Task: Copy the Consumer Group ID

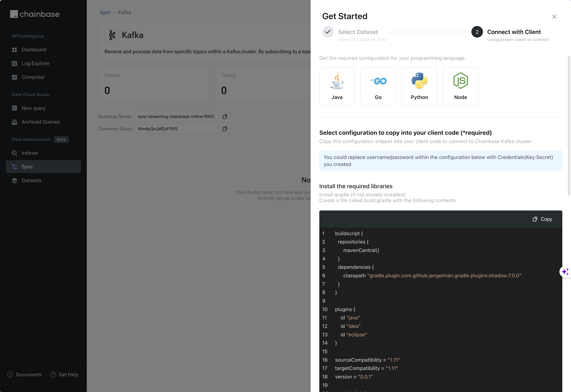Action: [225, 129]
